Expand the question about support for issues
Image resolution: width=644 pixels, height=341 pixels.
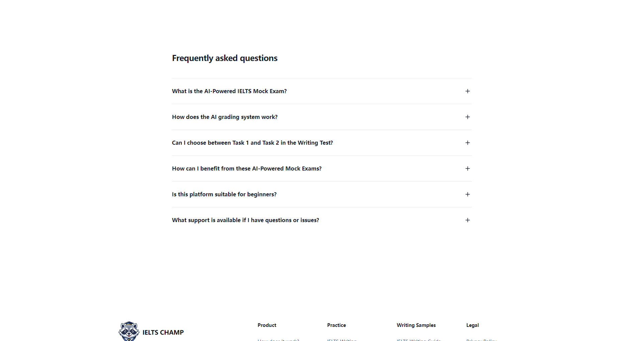pyautogui.click(x=245, y=220)
